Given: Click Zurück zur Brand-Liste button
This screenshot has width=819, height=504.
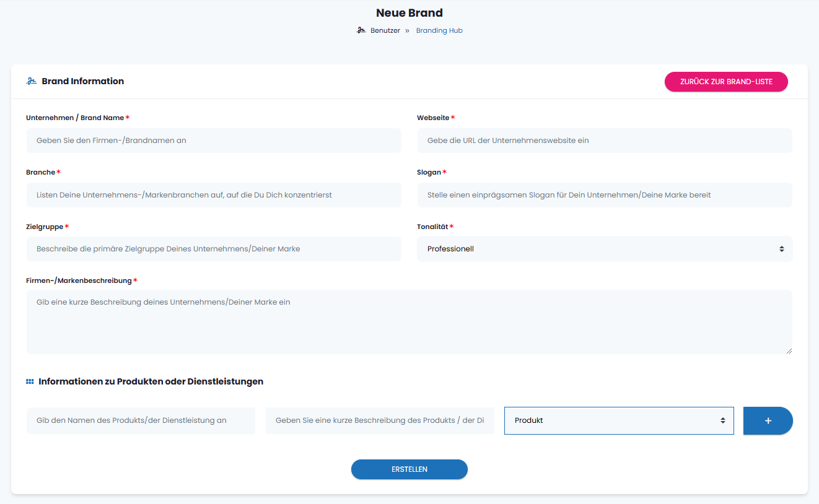Looking at the screenshot, I should [x=726, y=82].
